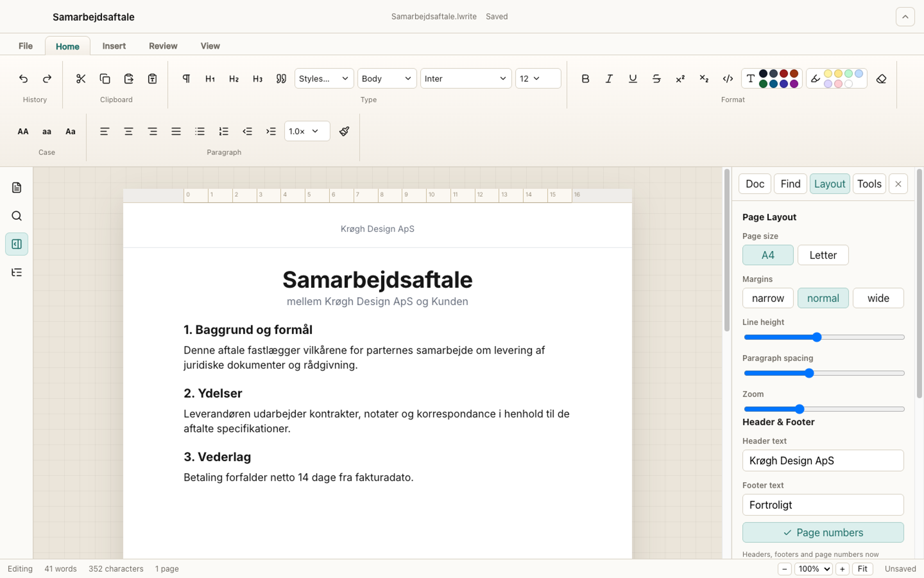Convert text to UPPERCASE (AA)
Image resolution: width=924 pixels, height=578 pixels.
[23, 132]
